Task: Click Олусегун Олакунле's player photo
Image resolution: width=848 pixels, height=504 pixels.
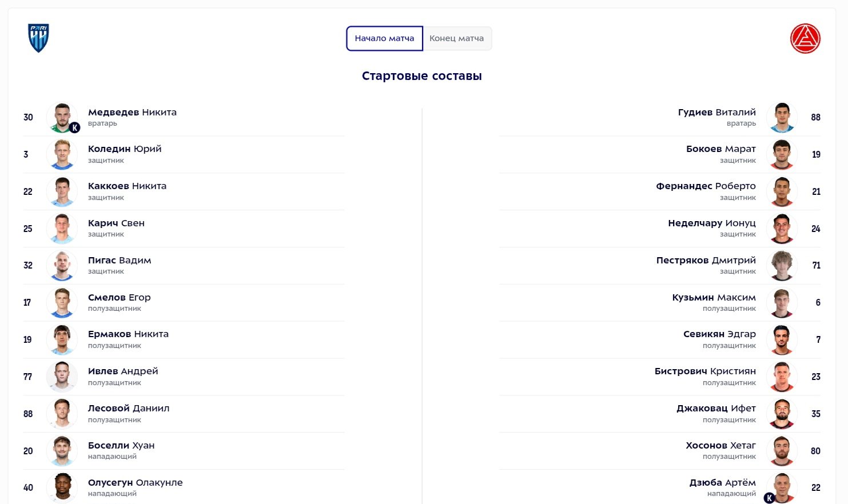Action: (x=62, y=487)
